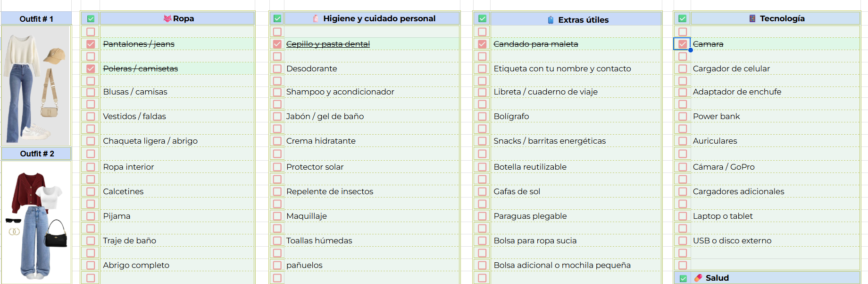Image resolution: width=868 pixels, height=284 pixels.
Task: Select the Outfit # 1 image
Action: click(x=36, y=86)
